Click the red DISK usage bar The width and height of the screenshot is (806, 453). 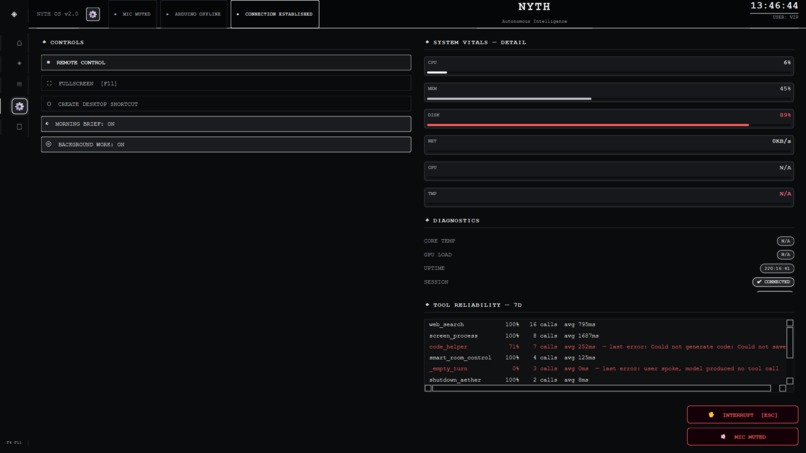tap(609, 125)
